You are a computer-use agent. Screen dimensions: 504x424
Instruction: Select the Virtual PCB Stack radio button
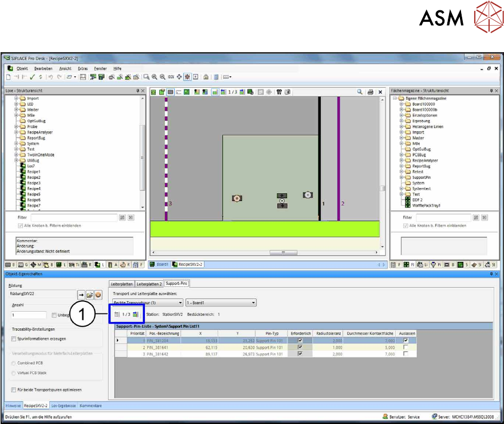14,373
